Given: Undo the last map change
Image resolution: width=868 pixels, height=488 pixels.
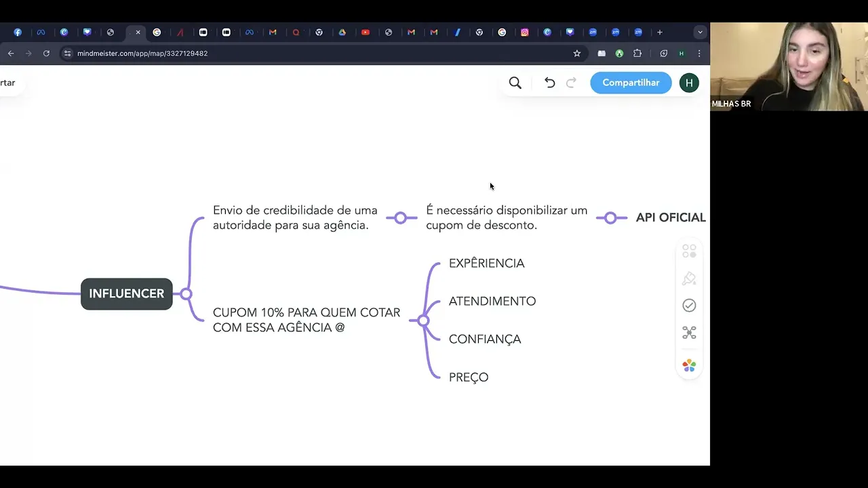Looking at the screenshot, I should coord(550,83).
